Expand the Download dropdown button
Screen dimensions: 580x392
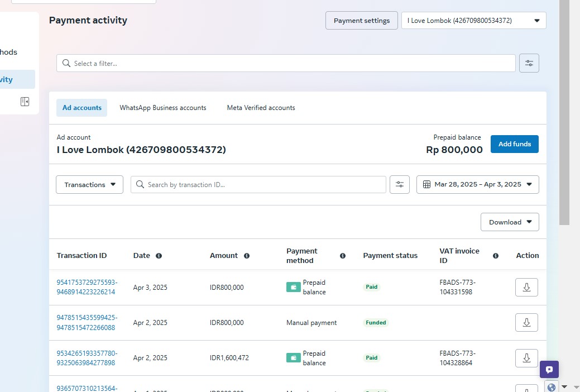(509, 222)
